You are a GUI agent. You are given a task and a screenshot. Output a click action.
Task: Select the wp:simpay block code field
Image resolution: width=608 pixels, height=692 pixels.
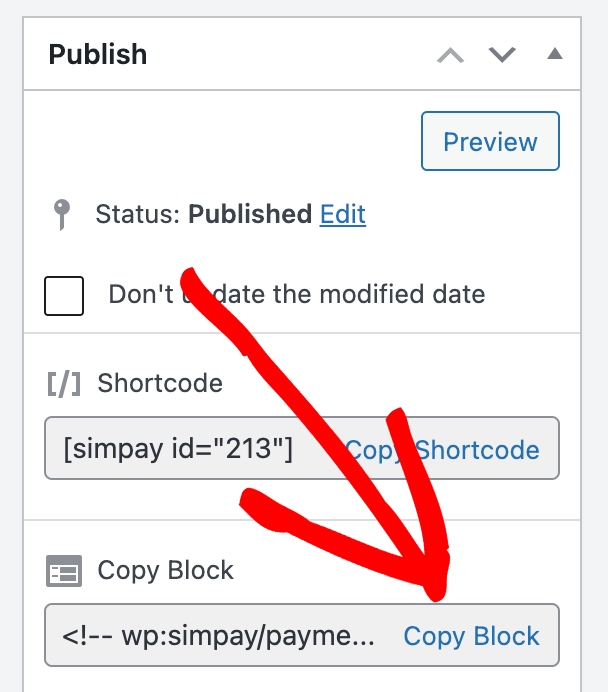click(x=220, y=636)
